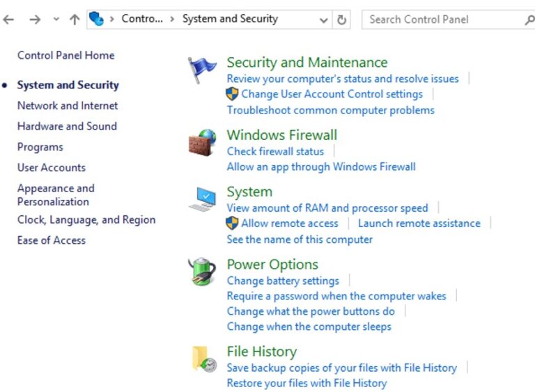
Task: Save backup copies of files with File History
Action: point(342,368)
